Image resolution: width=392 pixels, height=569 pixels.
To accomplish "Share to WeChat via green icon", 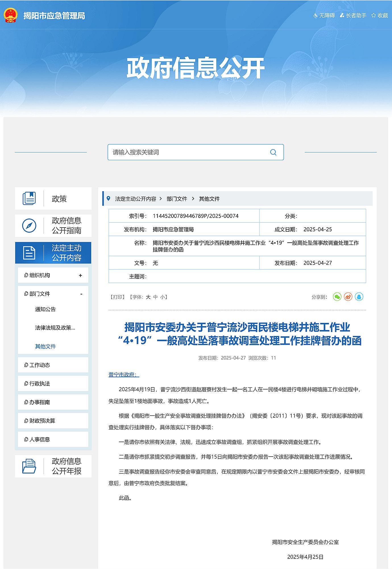I will (x=337, y=297).
